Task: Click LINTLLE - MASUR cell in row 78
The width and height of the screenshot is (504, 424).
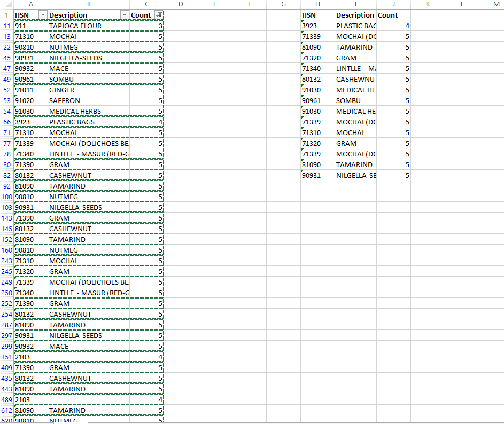Action: tap(89, 154)
